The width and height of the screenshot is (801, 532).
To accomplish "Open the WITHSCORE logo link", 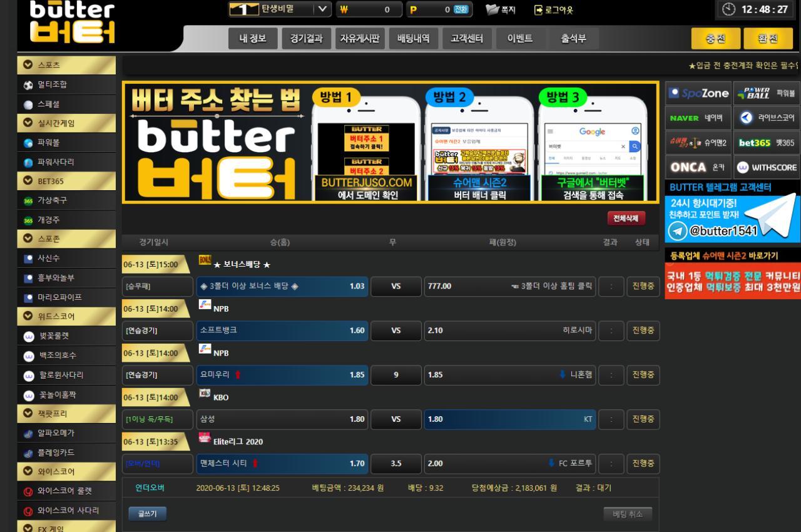I will 767,167.
